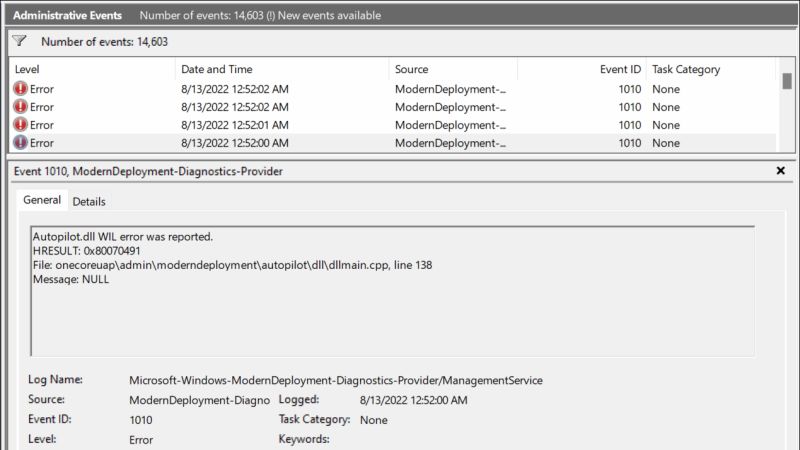Click Source cell of 12:52:00 AM row
This screenshot has height=450, width=800.
pos(450,143)
